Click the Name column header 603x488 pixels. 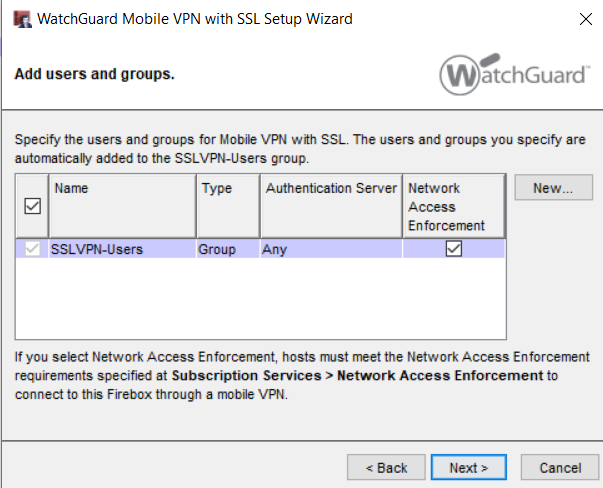point(122,206)
